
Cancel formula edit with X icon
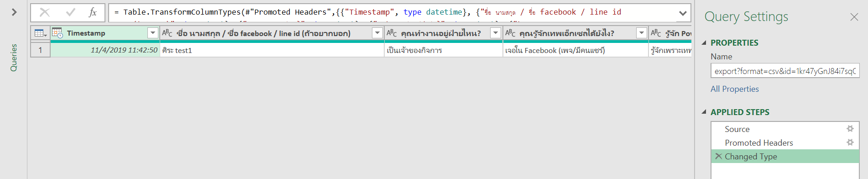click(x=45, y=12)
